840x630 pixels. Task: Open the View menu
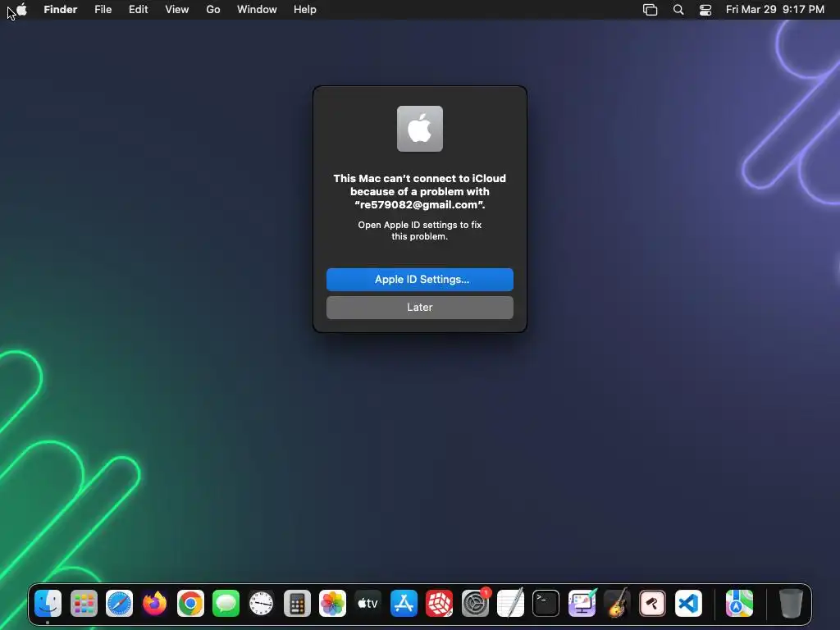pos(177,10)
